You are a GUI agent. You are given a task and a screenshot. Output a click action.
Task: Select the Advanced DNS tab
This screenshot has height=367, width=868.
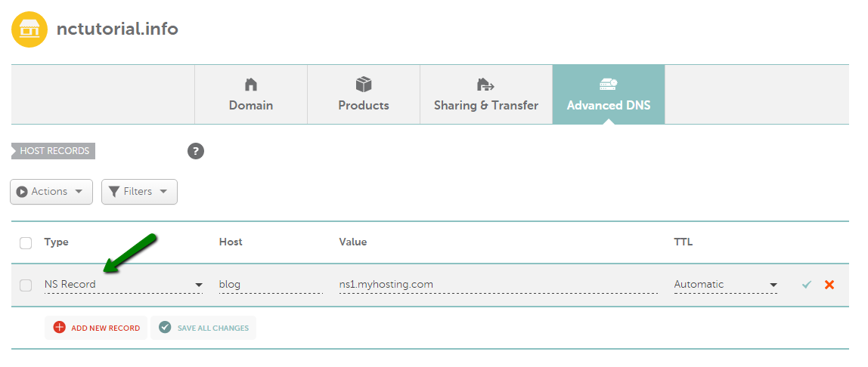tap(609, 94)
